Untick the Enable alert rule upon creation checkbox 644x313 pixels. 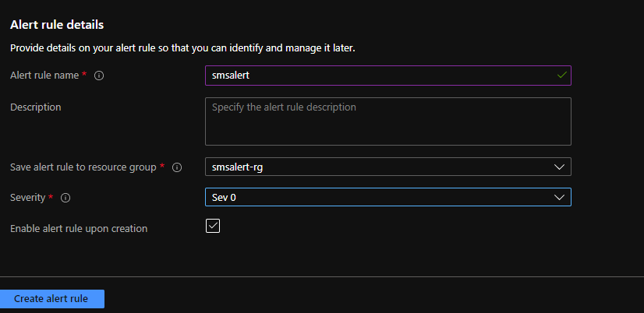(213, 226)
